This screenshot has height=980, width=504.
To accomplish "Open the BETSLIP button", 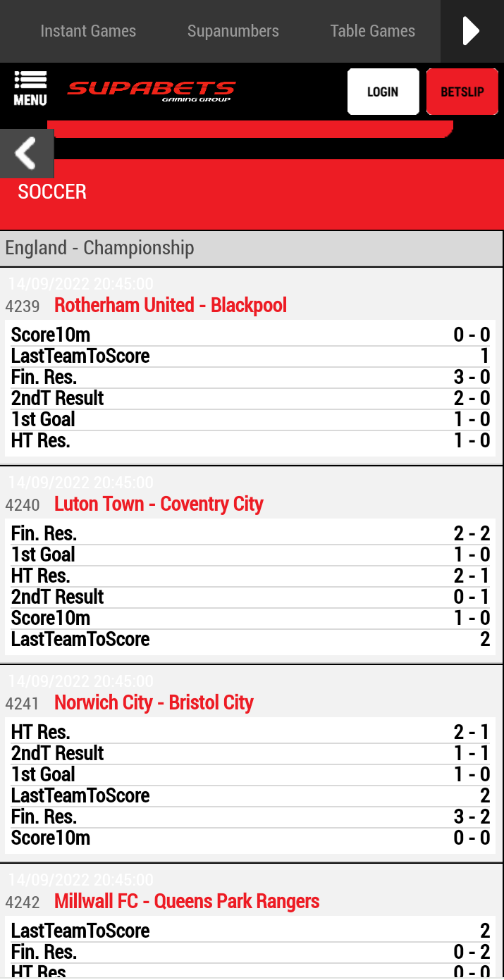I will [462, 92].
